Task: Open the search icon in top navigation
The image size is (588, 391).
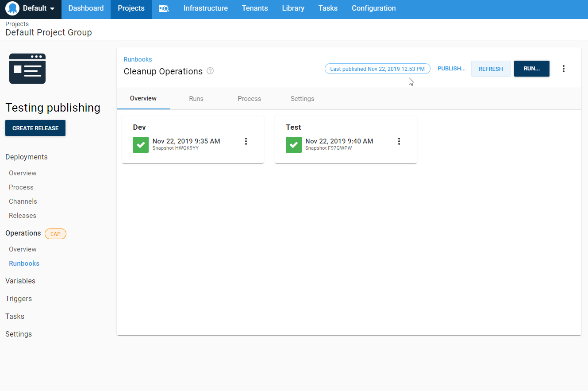Action: coord(164,8)
